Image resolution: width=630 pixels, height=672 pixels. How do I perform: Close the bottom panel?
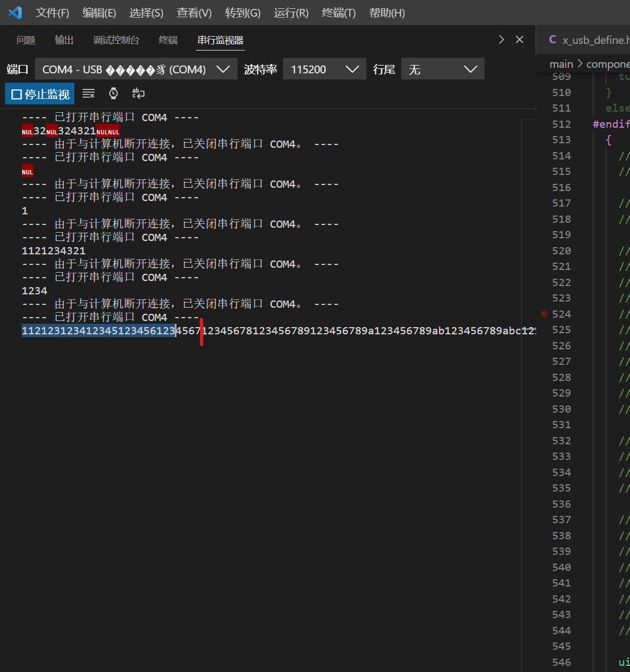pos(520,39)
